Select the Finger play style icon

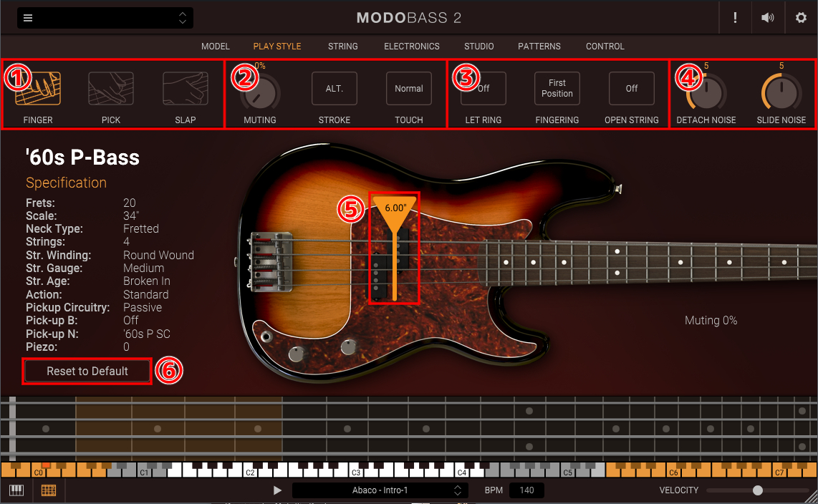coord(39,89)
